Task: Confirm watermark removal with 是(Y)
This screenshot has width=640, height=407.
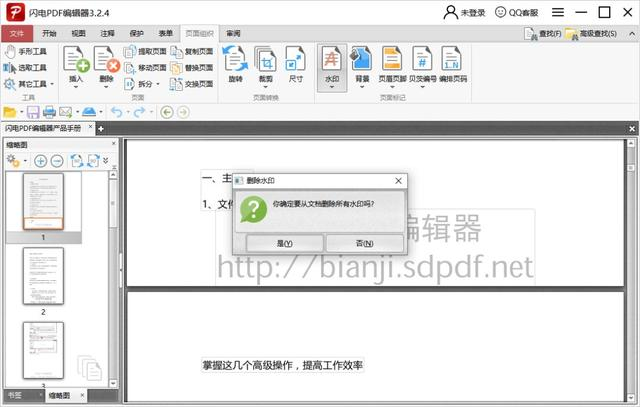Action: pyautogui.click(x=284, y=243)
